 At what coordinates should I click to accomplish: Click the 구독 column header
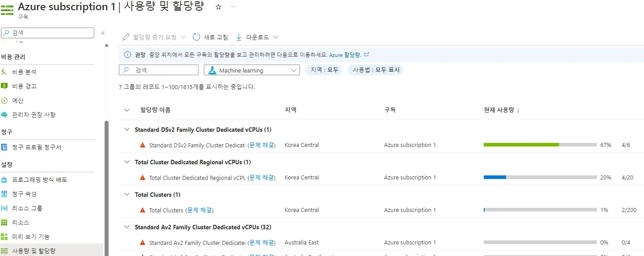390,110
